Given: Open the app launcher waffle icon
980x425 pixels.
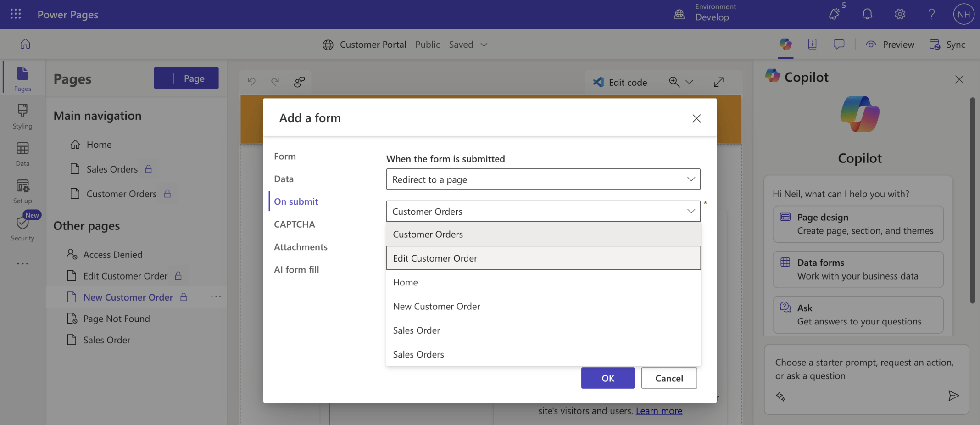Looking at the screenshot, I should click(x=16, y=14).
